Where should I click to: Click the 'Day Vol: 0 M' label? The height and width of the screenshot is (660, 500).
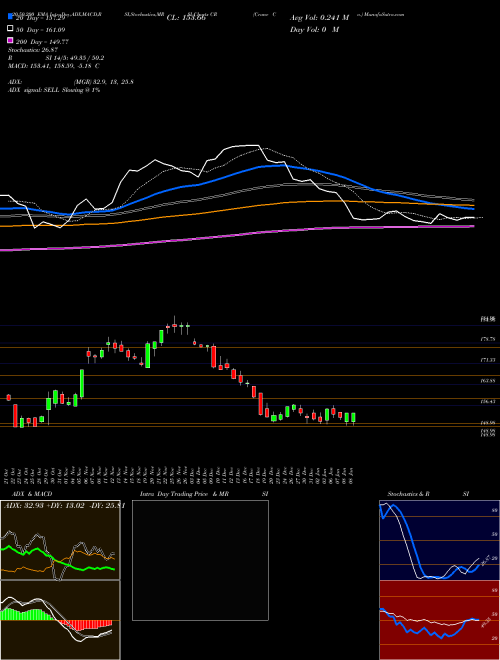click(x=314, y=29)
